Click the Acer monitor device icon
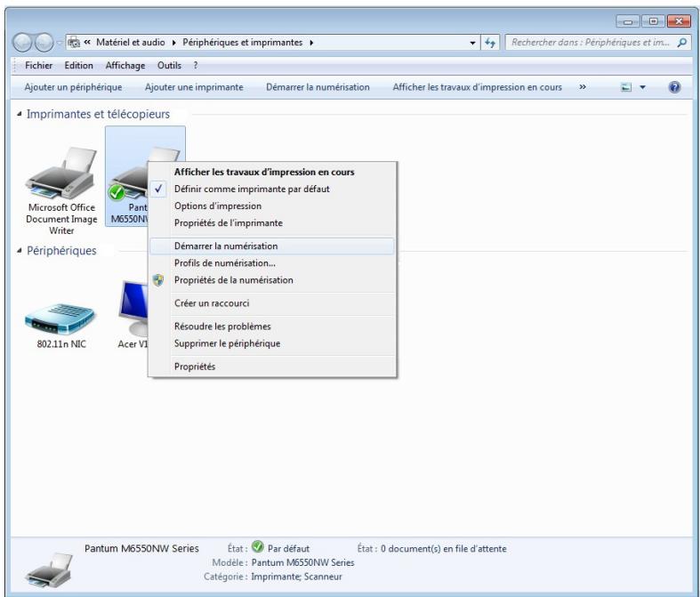The width and height of the screenshot is (700, 597). [x=130, y=308]
